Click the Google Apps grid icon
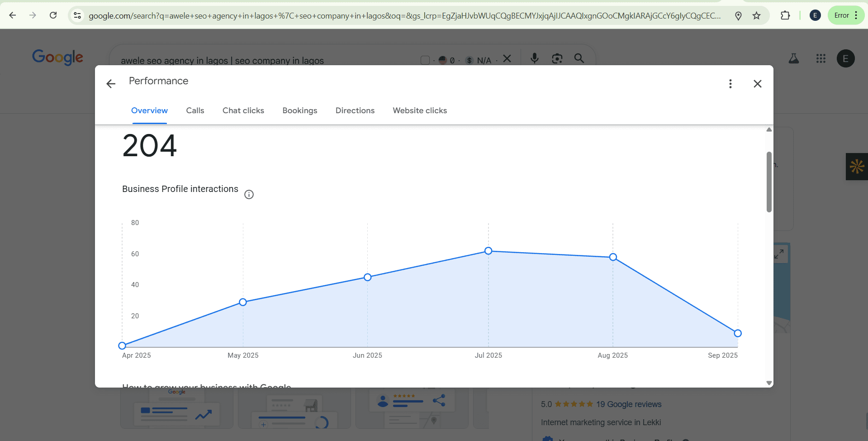This screenshot has height=441, width=868. (x=821, y=58)
